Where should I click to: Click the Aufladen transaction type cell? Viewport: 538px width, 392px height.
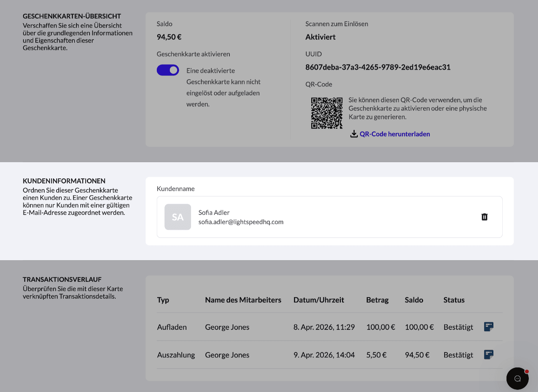pos(172,327)
